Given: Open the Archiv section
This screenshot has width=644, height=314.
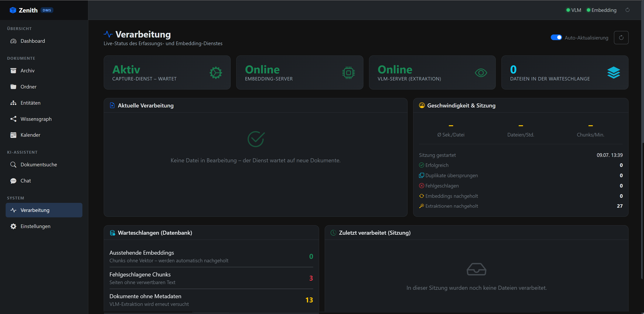Looking at the screenshot, I should coord(44,71).
